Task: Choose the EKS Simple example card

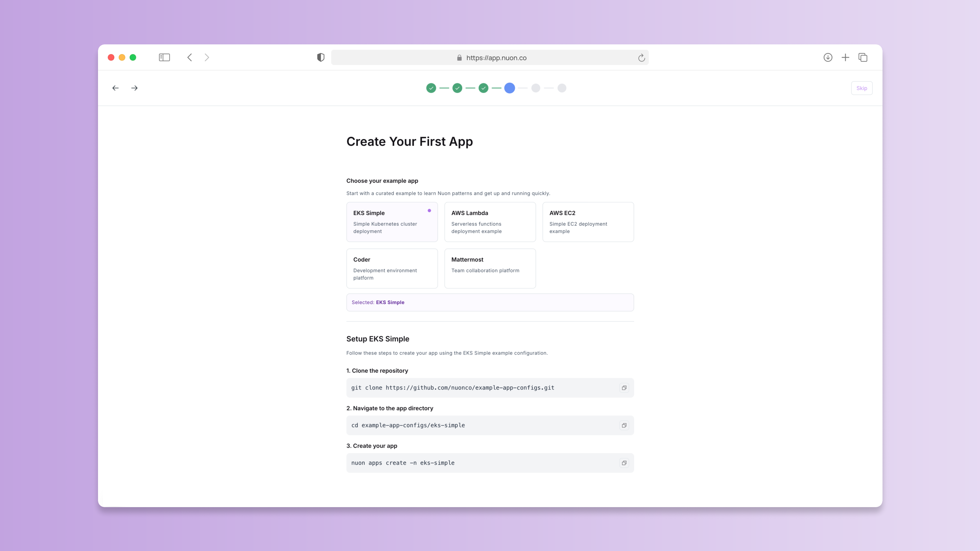Action: [x=392, y=222]
